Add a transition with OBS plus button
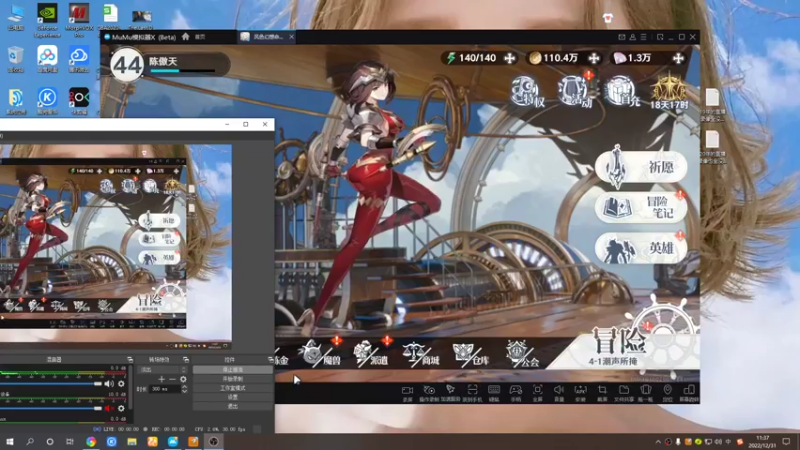This screenshot has height=450, width=800. [162, 379]
